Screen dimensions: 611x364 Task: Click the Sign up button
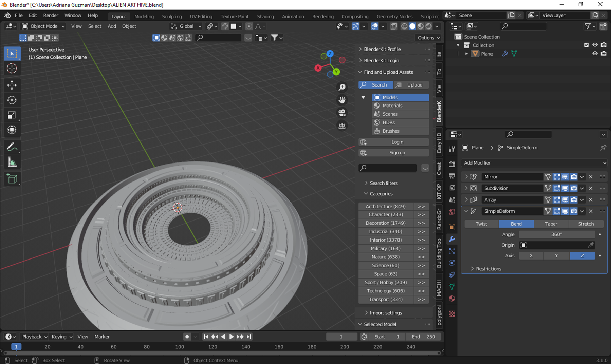(x=394, y=153)
